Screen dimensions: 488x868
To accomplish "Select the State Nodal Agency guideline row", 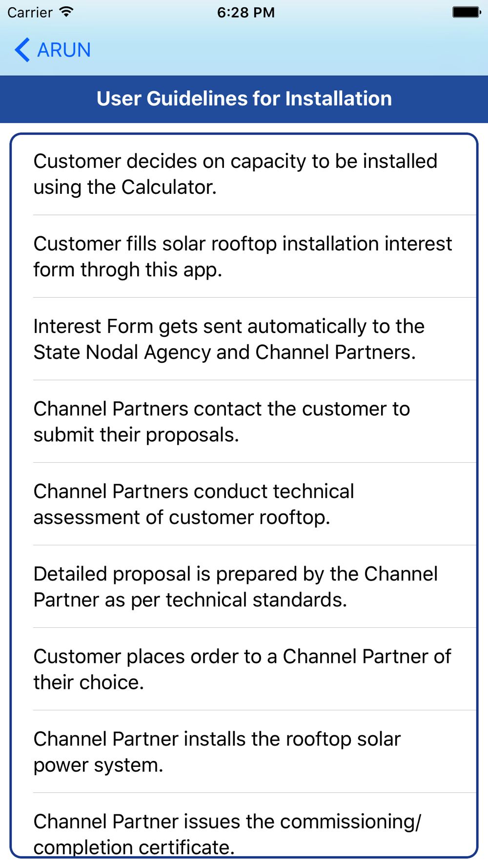I will (244, 339).
